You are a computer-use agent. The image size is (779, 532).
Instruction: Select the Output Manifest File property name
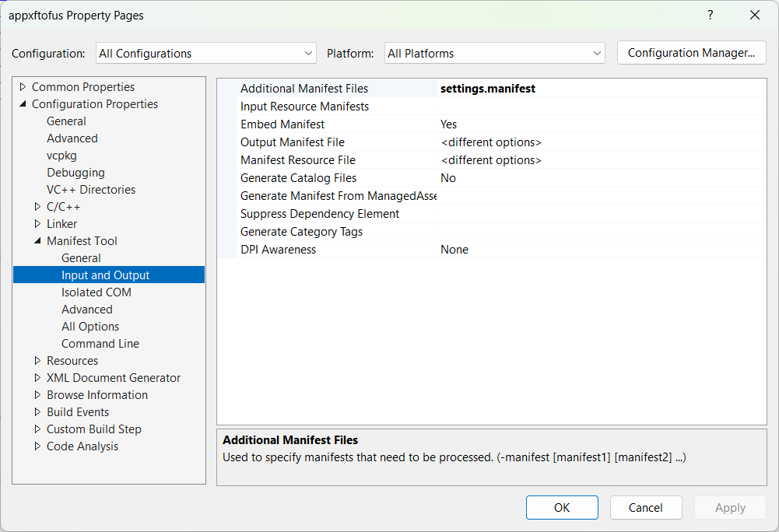[x=292, y=142]
